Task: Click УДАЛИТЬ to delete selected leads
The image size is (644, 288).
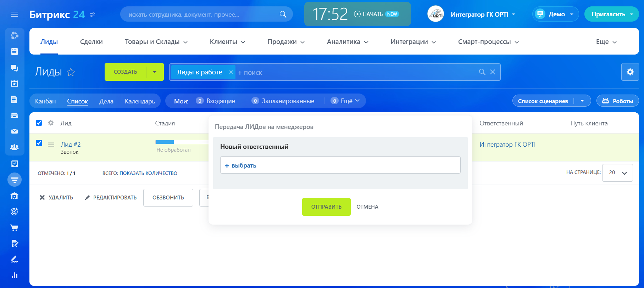Action: click(56, 198)
